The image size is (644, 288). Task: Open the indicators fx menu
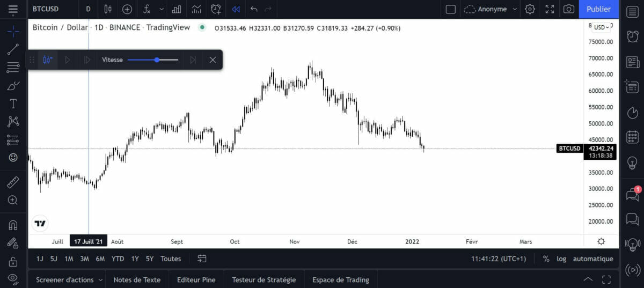click(147, 9)
